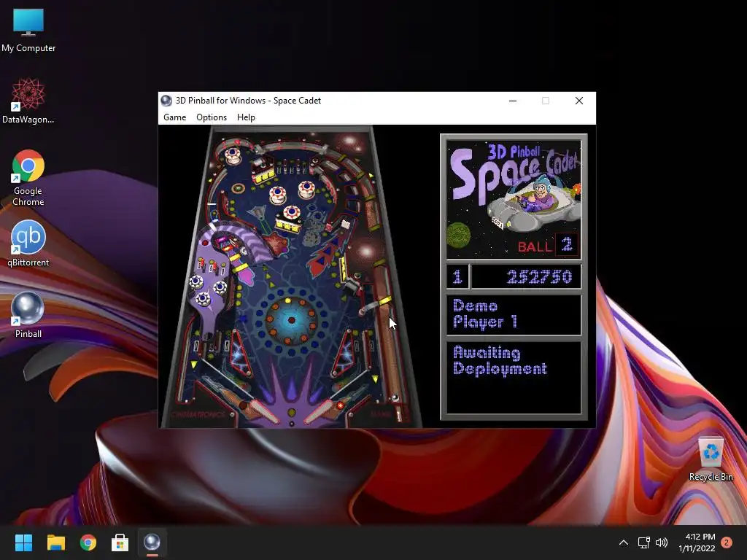The width and height of the screenshot is (747, 560).
Task: Minimize the 3D Pinball window
Action: [513, 101]
